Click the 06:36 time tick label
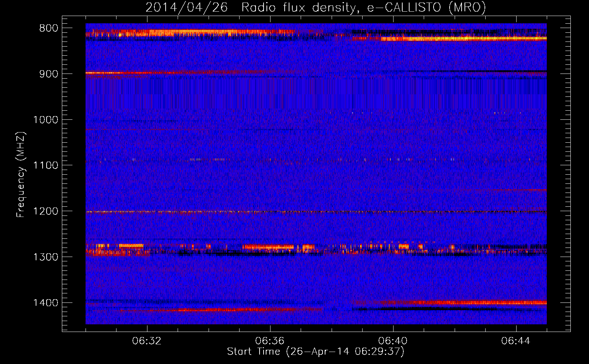This screenshot has height=364, width=589. [x=270, y=341]
